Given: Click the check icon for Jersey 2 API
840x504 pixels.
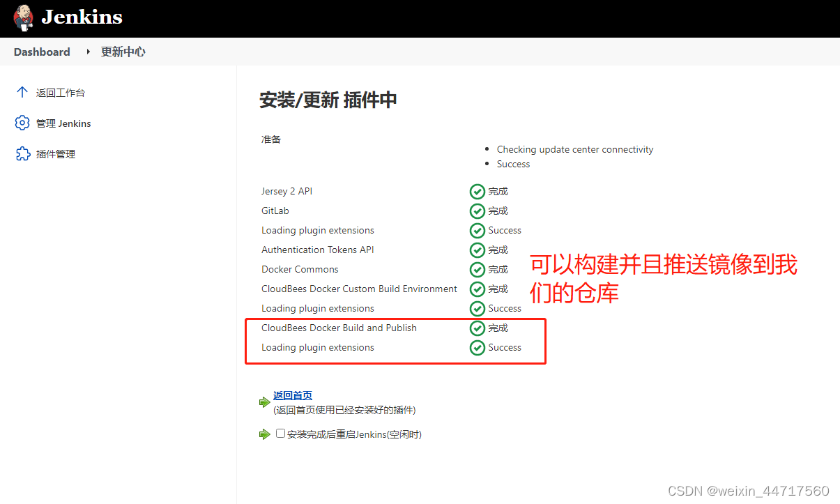Looking at the screenshot, I should pos(478,191).
